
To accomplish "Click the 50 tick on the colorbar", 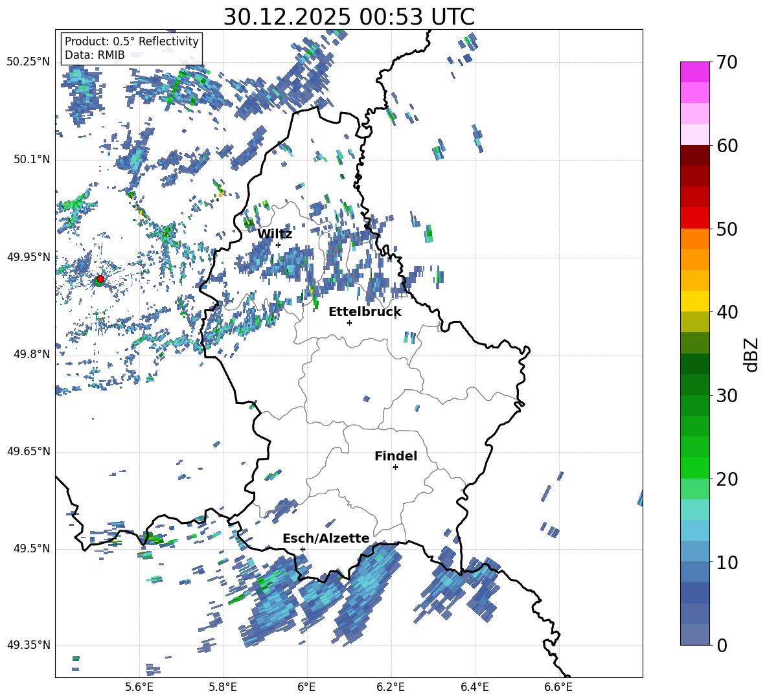I will pyautogui.click(x=727, y=229).
